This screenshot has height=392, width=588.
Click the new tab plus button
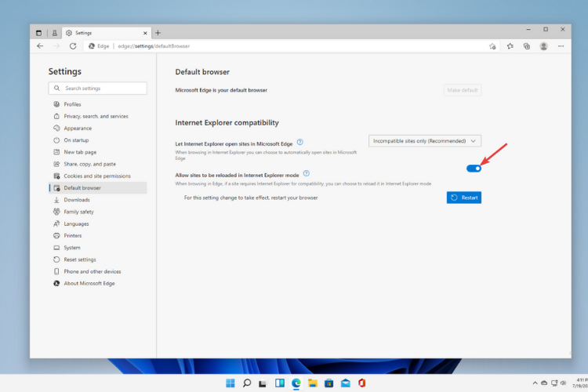coord(158,33)
